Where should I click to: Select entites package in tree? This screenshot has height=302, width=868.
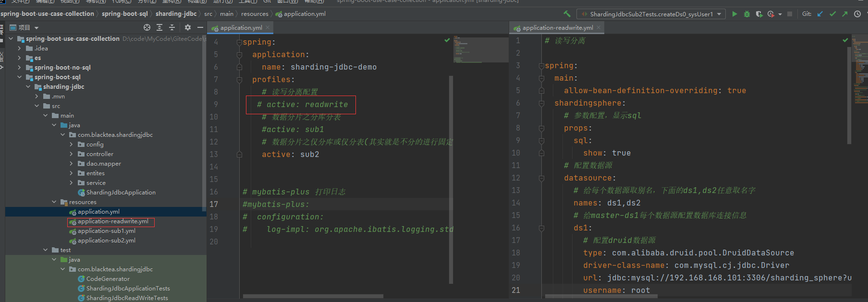96,173
